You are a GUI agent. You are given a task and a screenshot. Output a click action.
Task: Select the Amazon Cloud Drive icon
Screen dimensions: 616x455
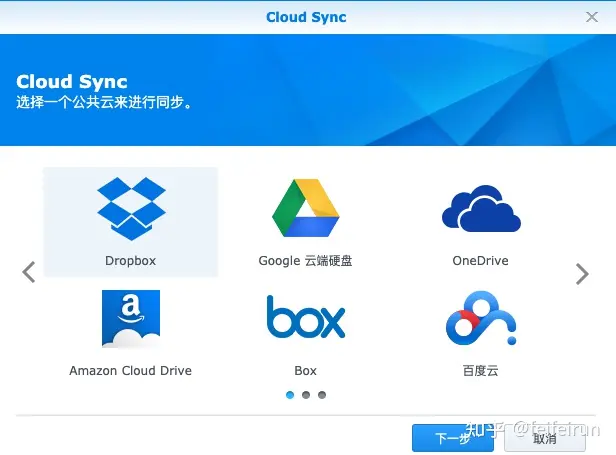point(131,319)
